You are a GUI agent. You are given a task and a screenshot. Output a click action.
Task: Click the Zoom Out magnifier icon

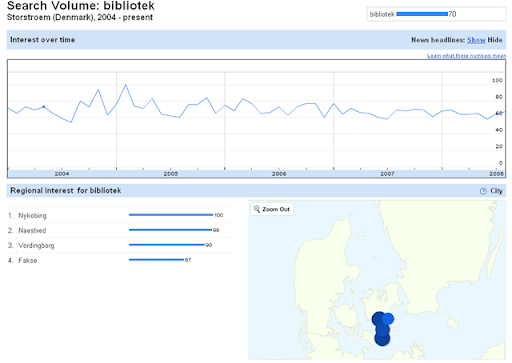[257, 209]
